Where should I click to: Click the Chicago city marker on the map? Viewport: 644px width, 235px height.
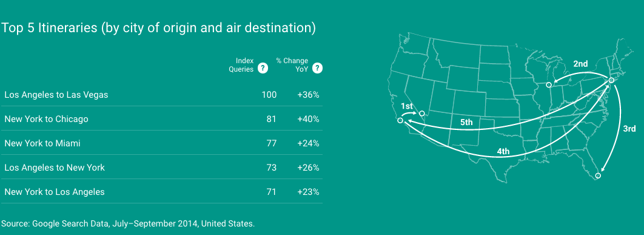click(549, 85)
